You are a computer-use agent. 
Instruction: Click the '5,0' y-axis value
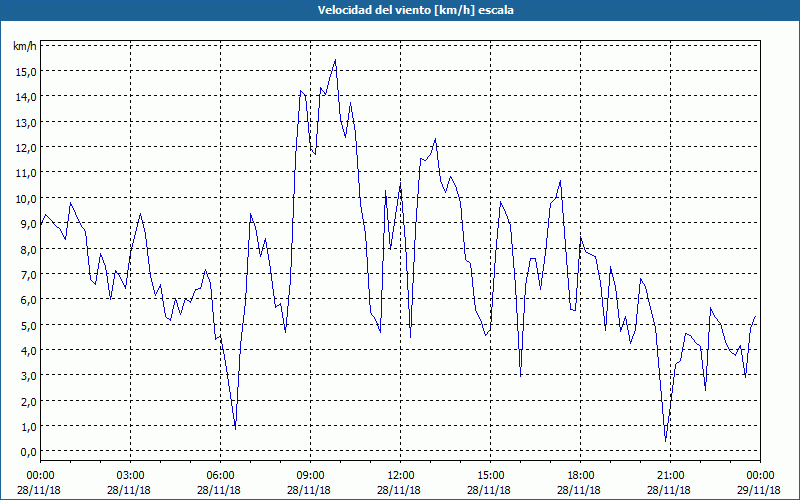[x=28, y=325]
